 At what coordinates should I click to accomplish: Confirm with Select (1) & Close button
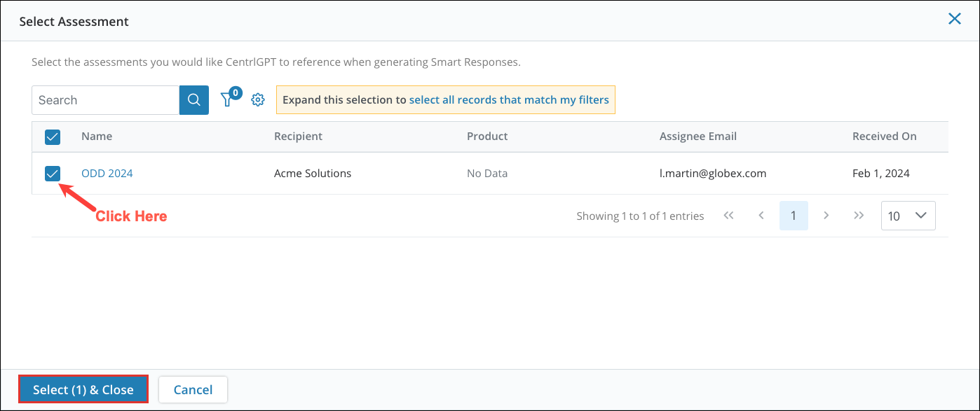[83, 389]
